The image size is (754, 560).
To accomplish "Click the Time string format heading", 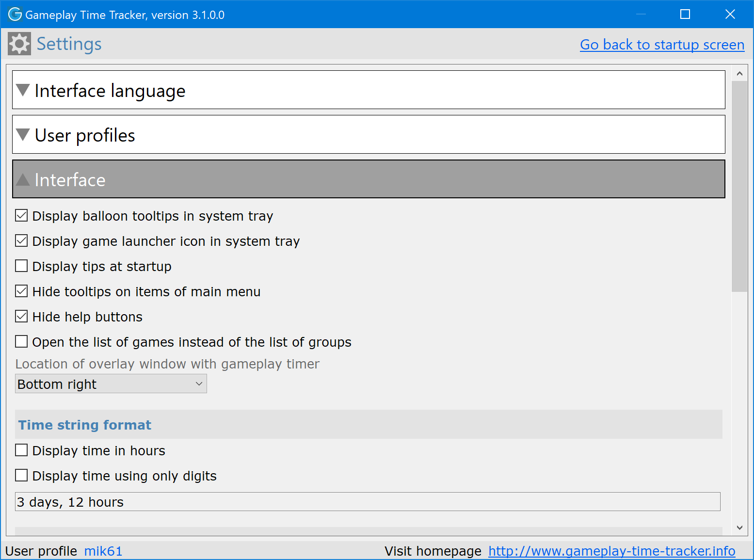I will pos(85,425).
